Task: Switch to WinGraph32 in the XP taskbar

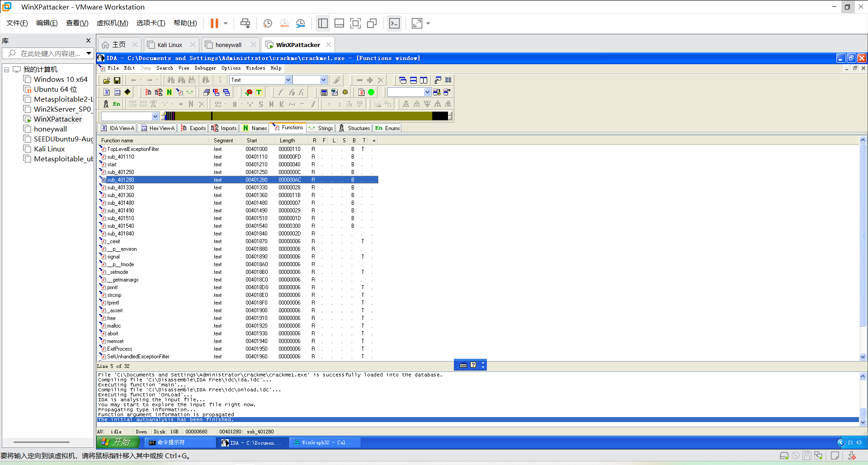Action: (325, 443)
